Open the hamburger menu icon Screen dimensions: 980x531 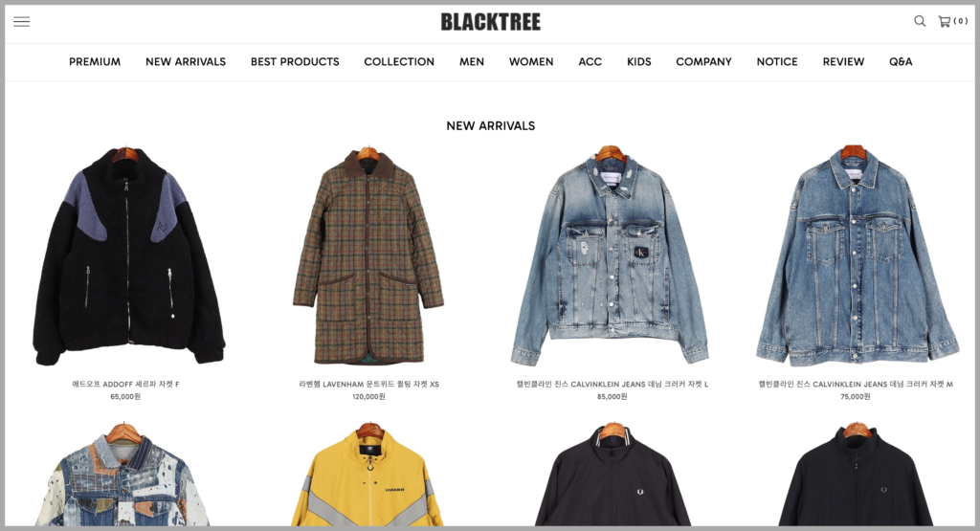pyautogui.click(x=22, y=22)
